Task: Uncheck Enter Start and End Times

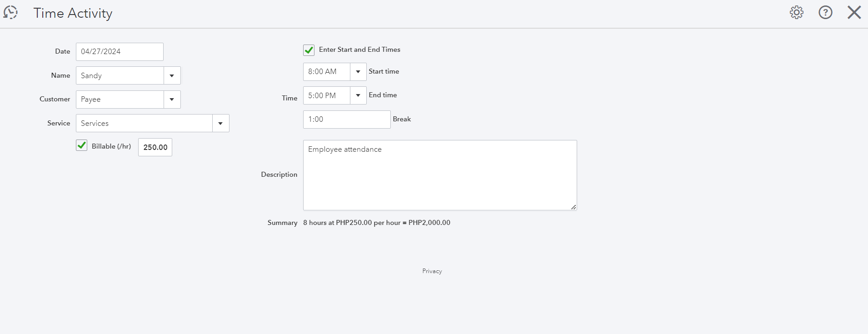Action: [309, 50]
